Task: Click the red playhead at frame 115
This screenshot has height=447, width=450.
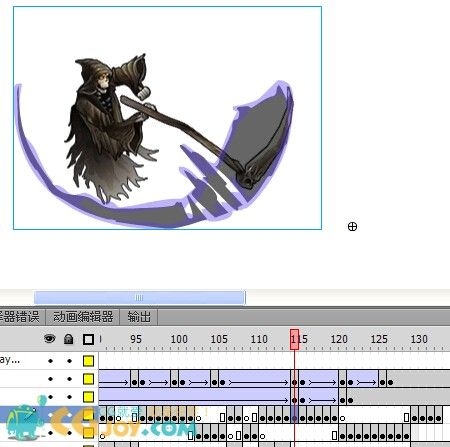Action: [x=294, y=339]
